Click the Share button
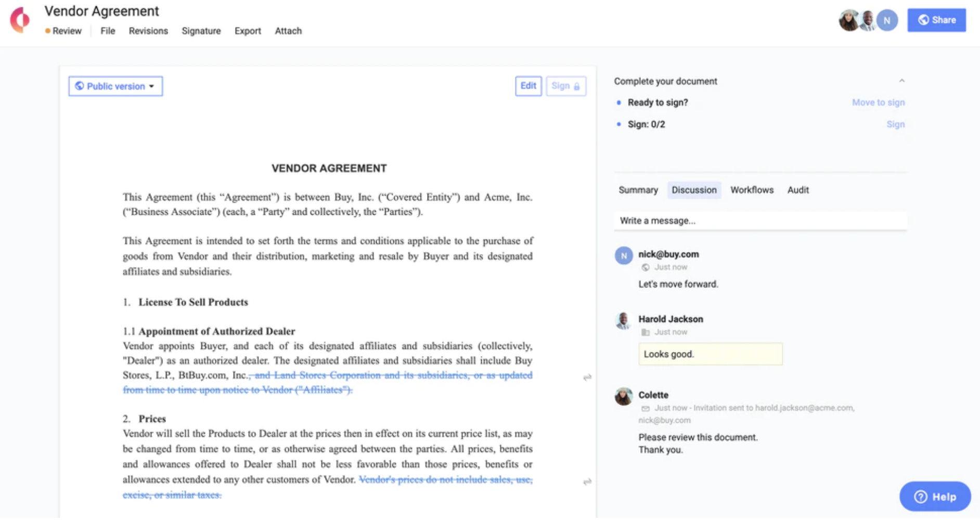Image resolution: width=980 pixels, height=521 pixels. (936, 20)
